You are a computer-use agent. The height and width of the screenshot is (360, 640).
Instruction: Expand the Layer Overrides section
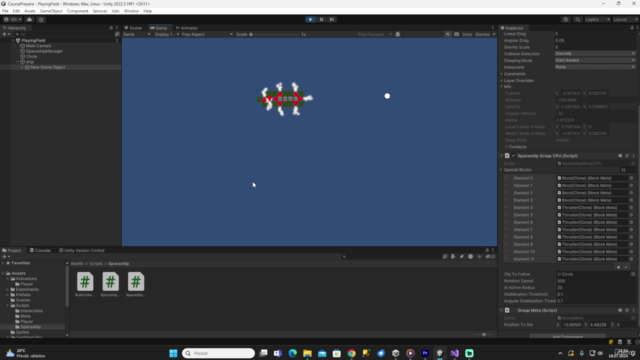point(502,80)
